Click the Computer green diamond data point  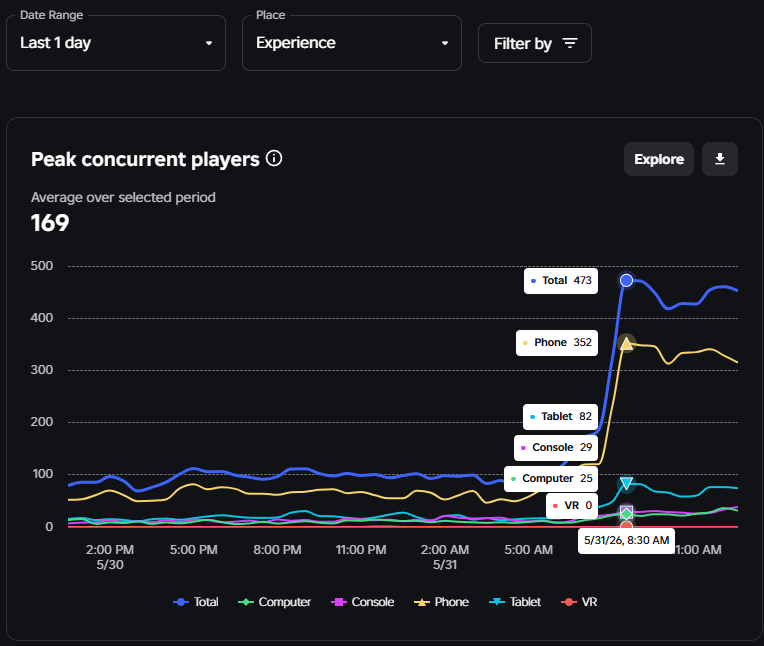627,513
